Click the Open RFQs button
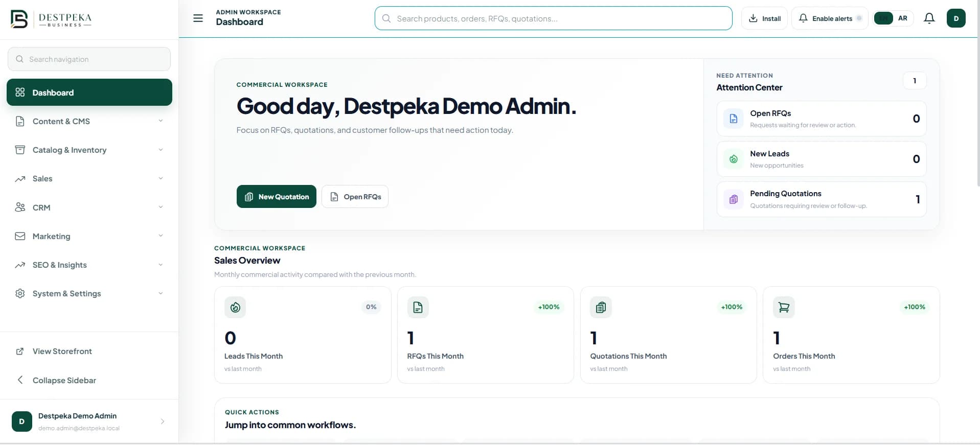The height and width of the screenshot is (445, 980). point(355,197)
